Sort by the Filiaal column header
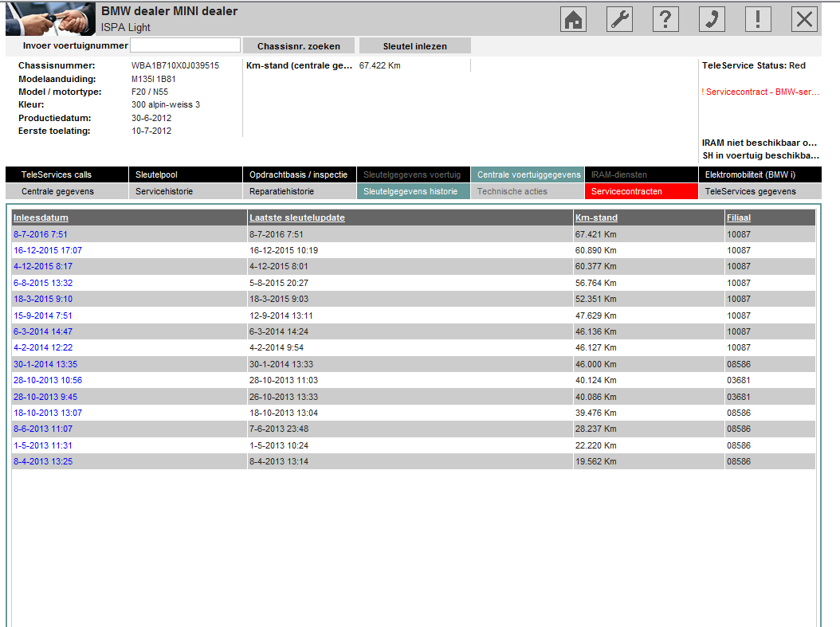 (x=738, y=217)
